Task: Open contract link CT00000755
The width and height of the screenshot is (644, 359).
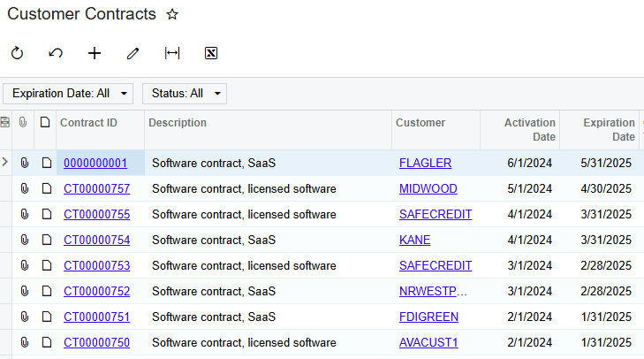Action: (97, 214)
